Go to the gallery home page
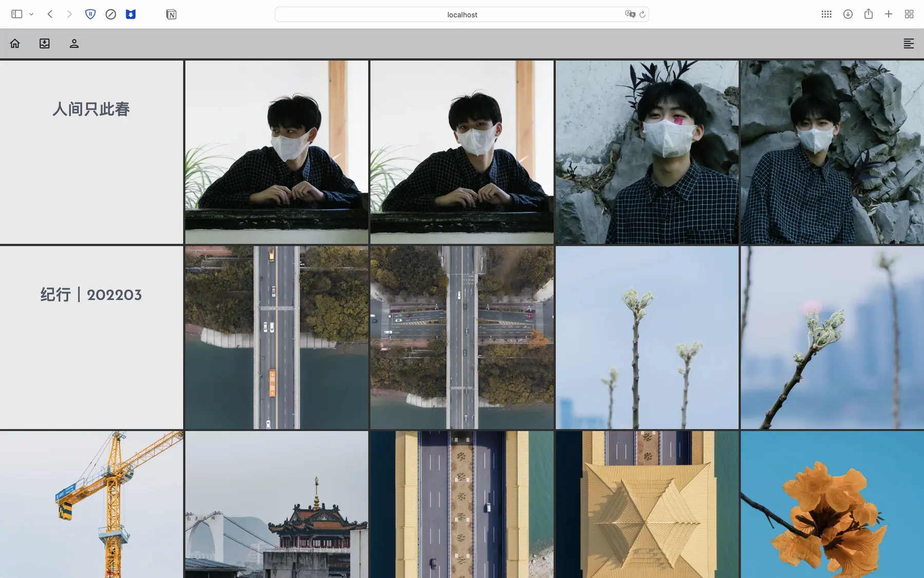The width and height of the screenshot is (924, 578). [15, 44]
